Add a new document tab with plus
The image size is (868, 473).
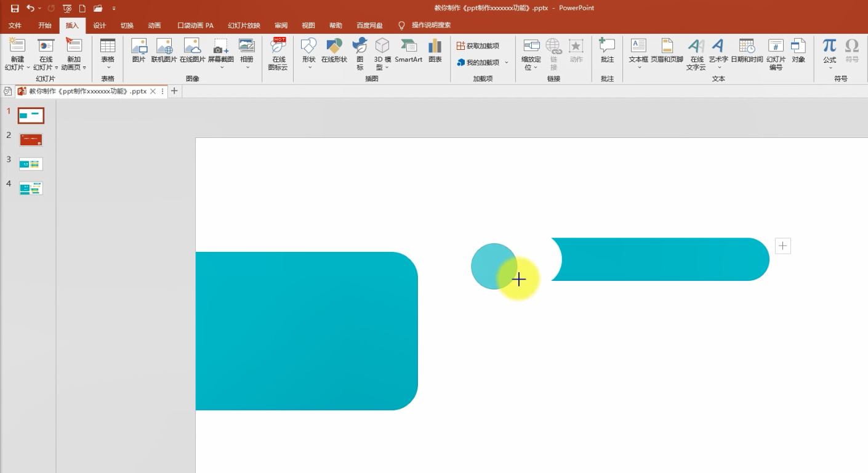(x=174, y=91)
